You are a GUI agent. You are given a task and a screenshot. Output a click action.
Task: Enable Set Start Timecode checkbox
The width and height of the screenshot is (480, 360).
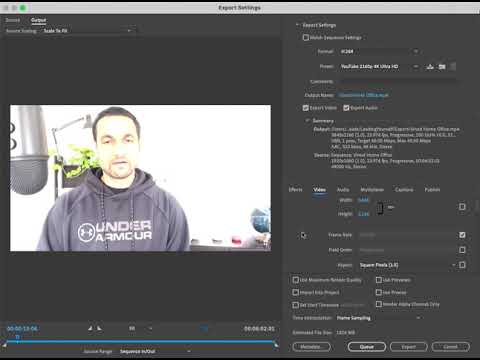click(x=295, y=305)
